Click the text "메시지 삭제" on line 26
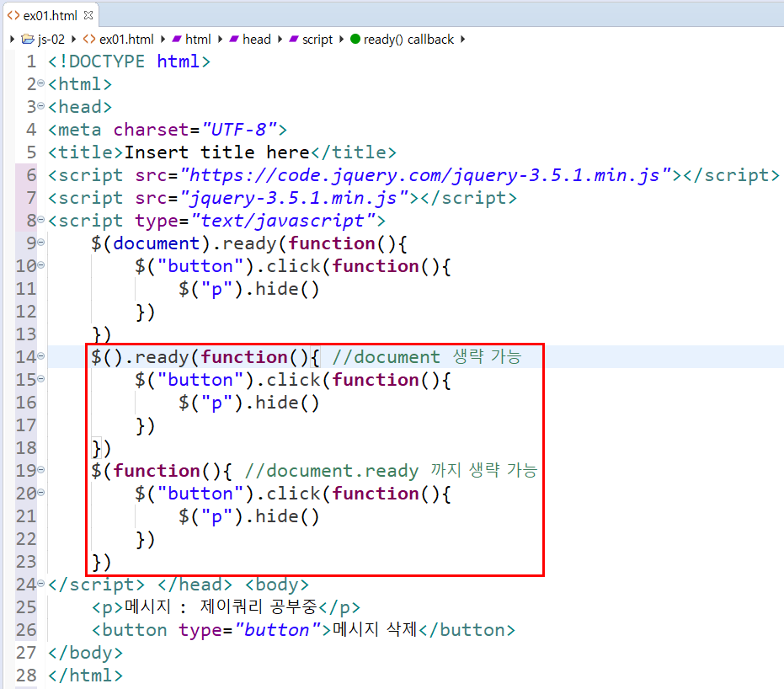 click(375, 629)
